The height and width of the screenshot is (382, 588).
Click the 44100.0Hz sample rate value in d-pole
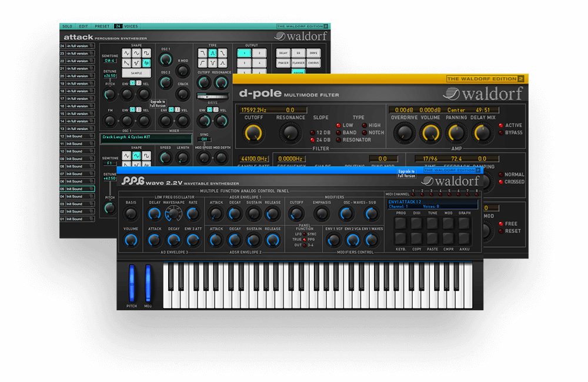(254, 159)
